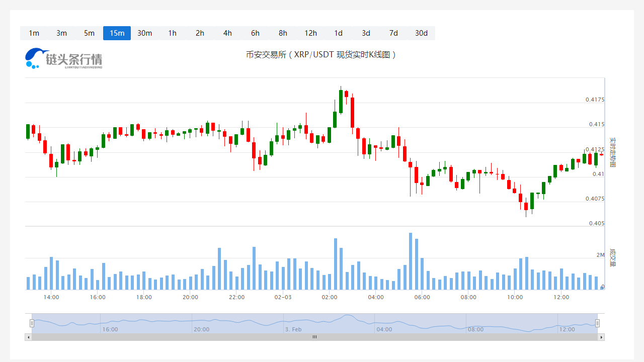This screenshot has height=362, width=644.
Task: Click the 10:00 time axis label
Action: tap(515, 297)
